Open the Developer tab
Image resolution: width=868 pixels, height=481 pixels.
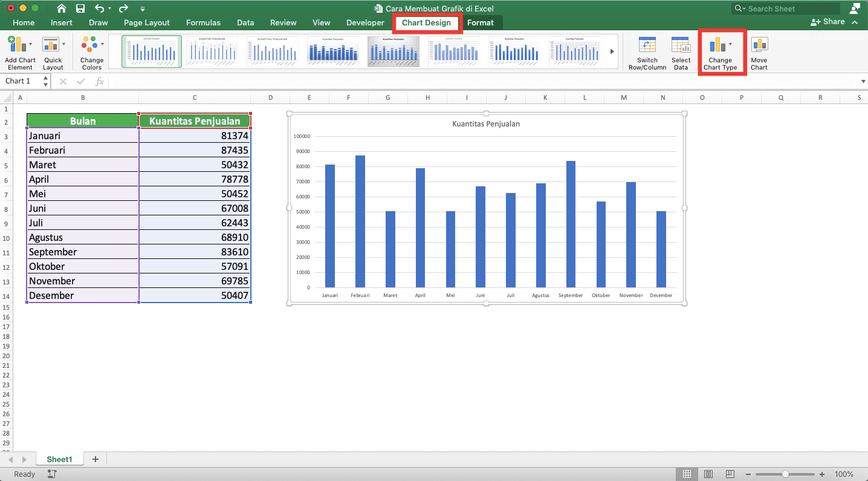(x=365, y=22)
